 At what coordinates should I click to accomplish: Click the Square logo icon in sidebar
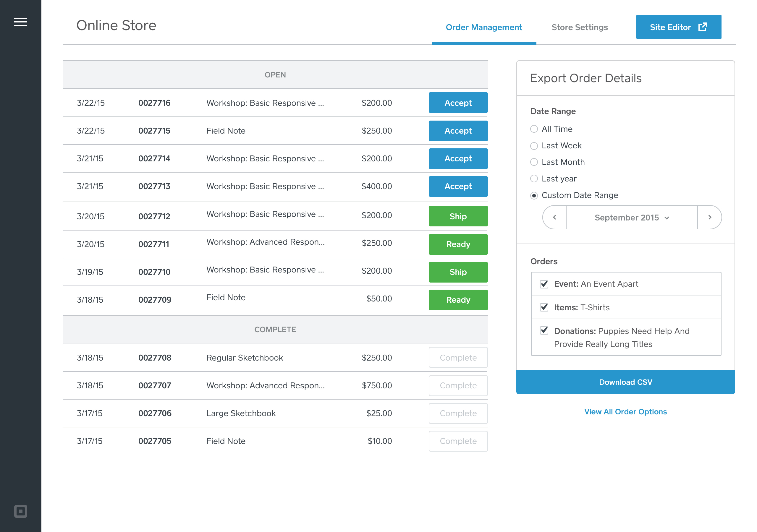point(20,511)
